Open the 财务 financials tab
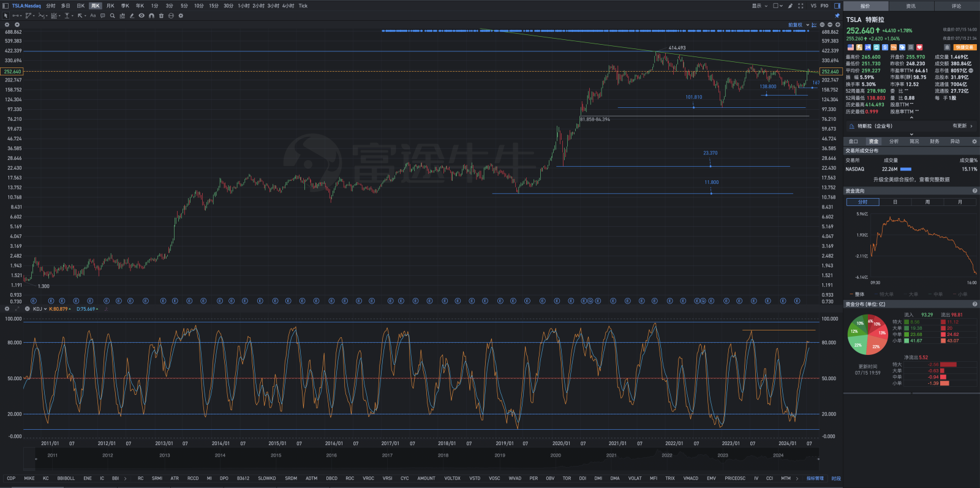 pyautogui.click(x=934, y=141)
